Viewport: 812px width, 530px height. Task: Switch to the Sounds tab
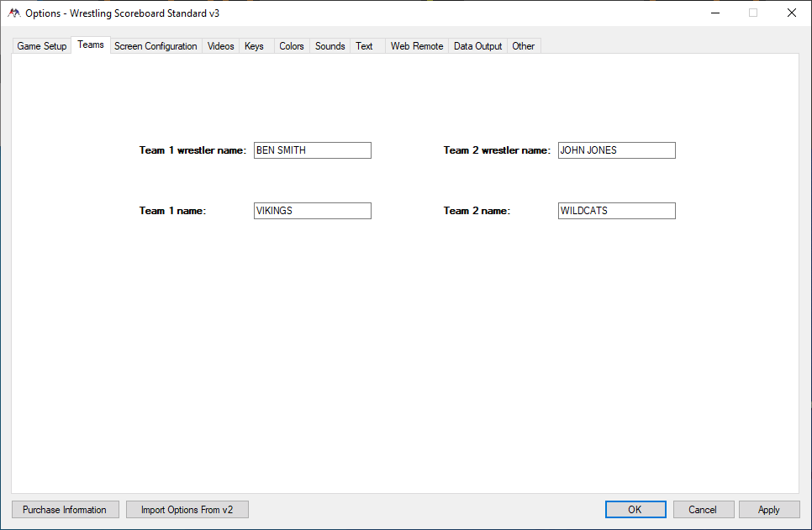point(330,46)
